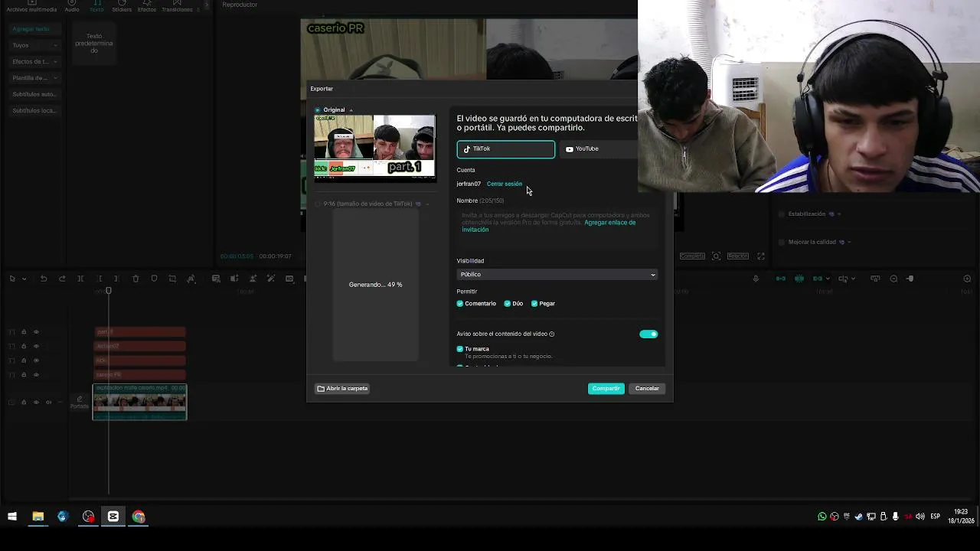Expand the Tuyos category in text panel
This screenshot has height=551, width=980.
[x=34, y=45]
